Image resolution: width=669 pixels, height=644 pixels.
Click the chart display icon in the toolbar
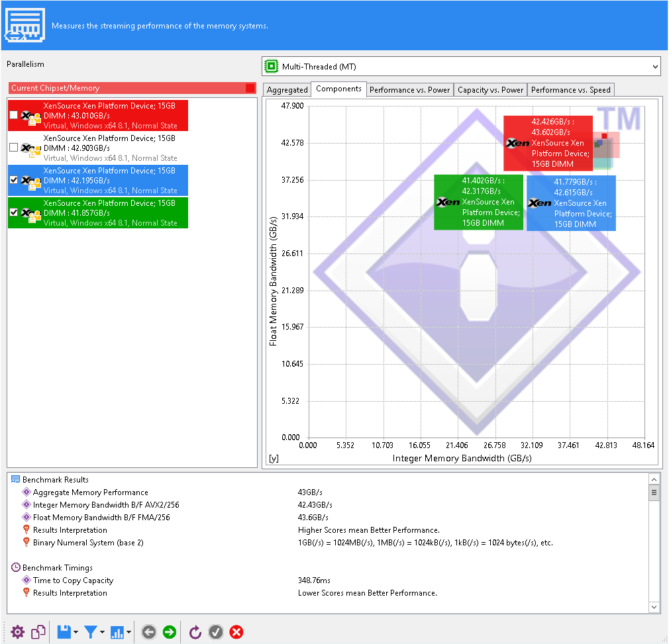coord(117,632)
